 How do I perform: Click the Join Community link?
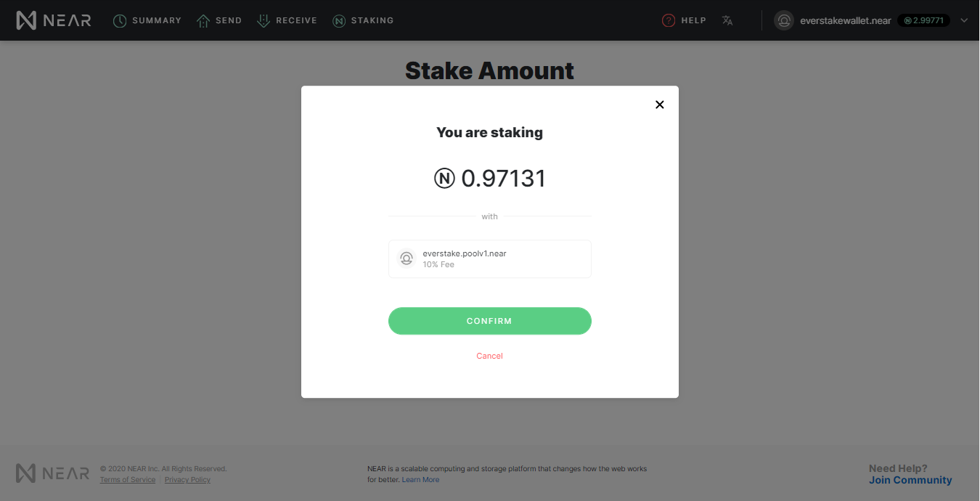pyautogui.click(x=910, y=480)
